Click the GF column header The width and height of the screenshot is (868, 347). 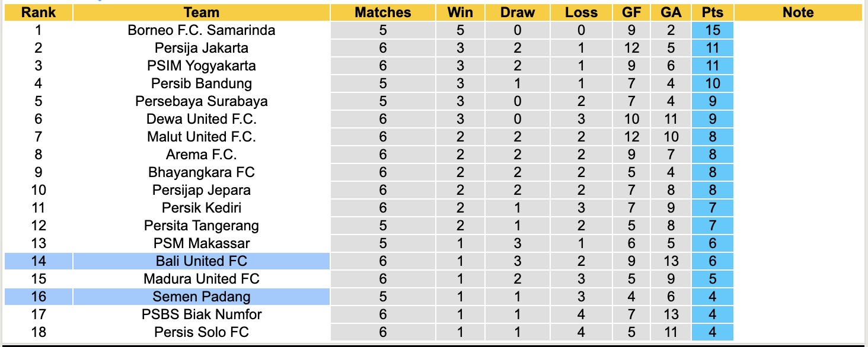[x=631, y=12]
